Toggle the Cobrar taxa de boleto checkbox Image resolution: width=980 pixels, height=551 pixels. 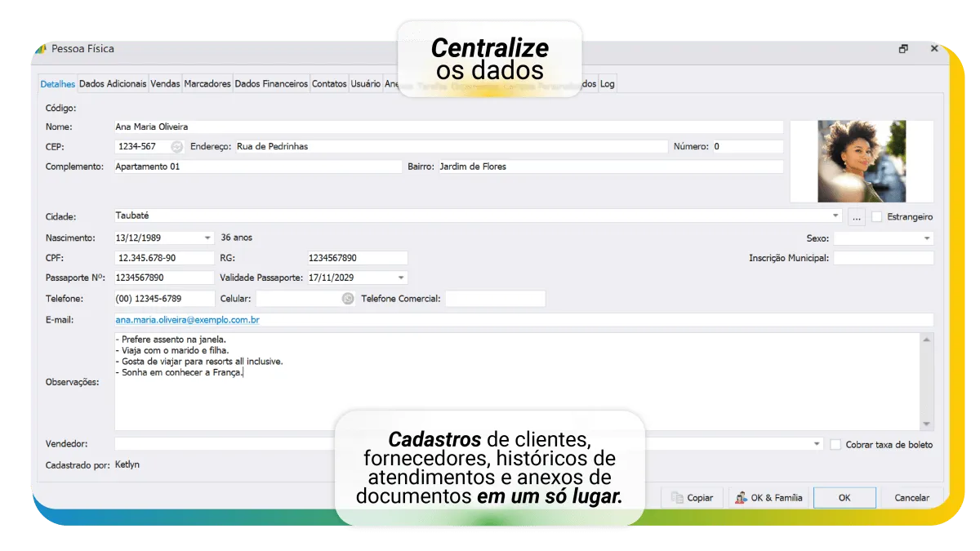835,445
